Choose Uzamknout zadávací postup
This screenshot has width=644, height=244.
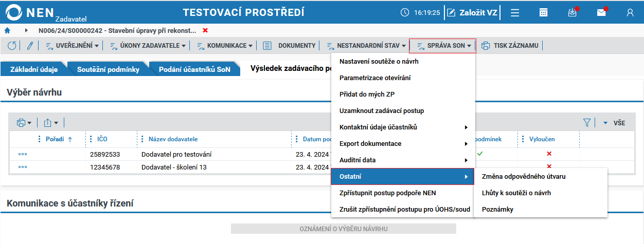(403, 110)
